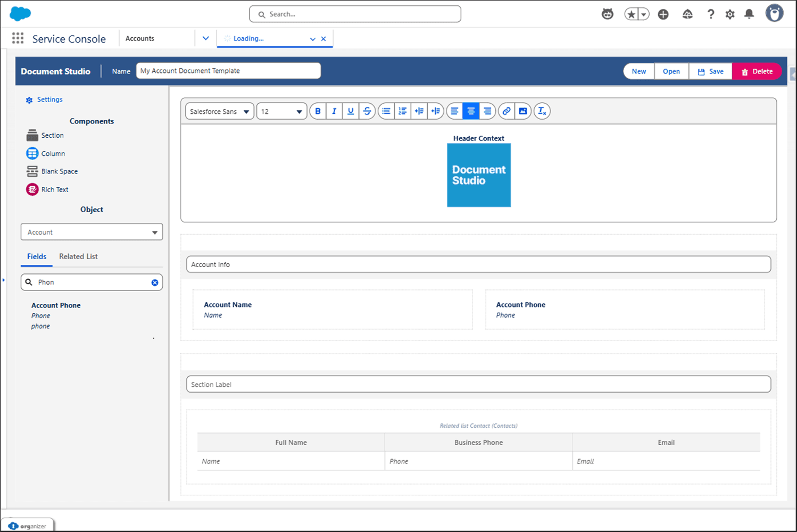Insert an image in the editor
The width and height of the screenshot is (797, 532).
pos(523,111)
